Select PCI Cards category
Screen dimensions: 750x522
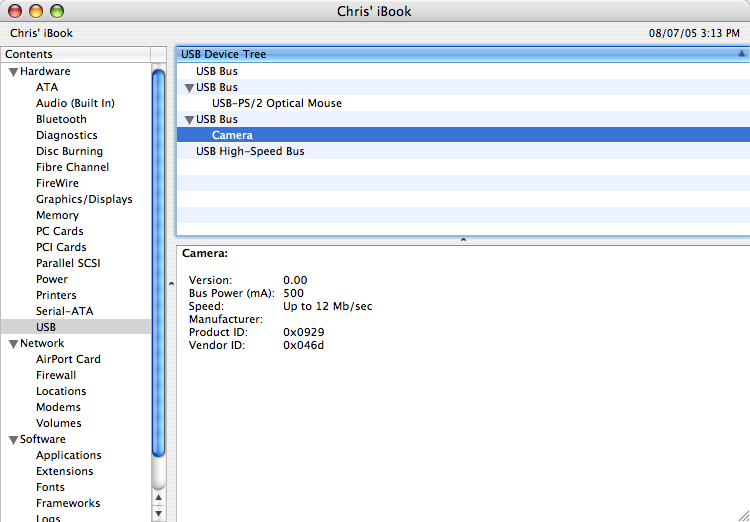point(61,247)
